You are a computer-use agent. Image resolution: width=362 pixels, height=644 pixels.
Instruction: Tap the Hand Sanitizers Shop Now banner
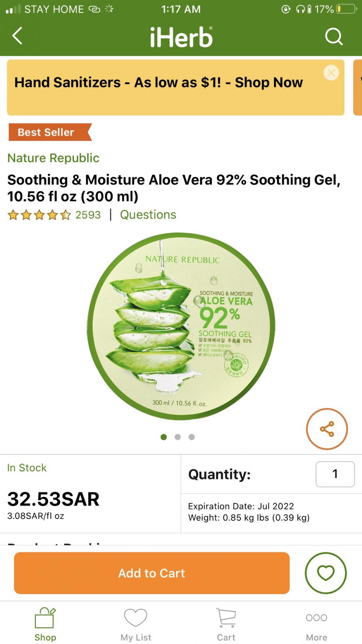tap(159, 83)
